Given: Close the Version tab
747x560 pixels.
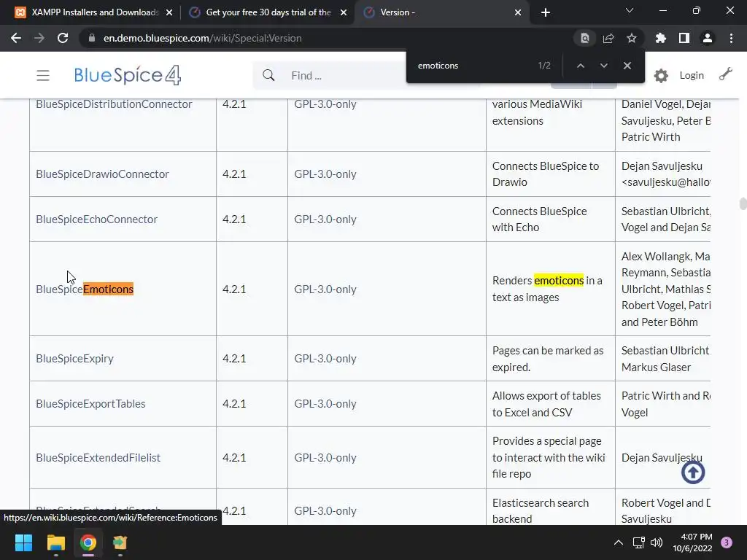Looking at the screenshot, I should tap(518, 12).
